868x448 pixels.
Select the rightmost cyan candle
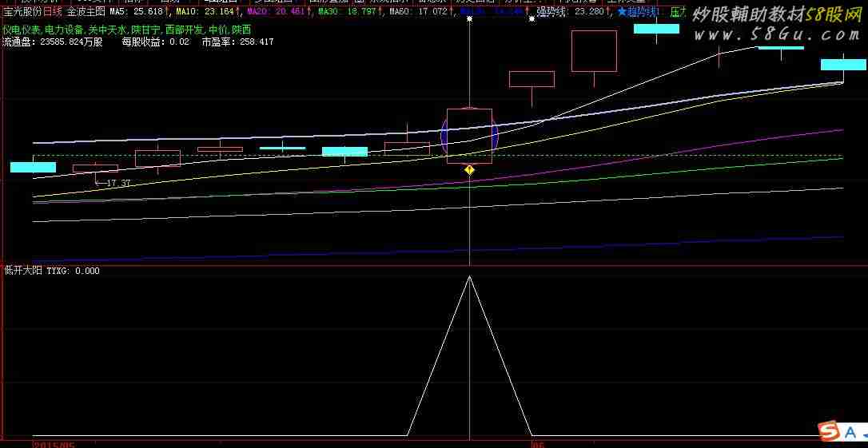(x=843, y=65)
